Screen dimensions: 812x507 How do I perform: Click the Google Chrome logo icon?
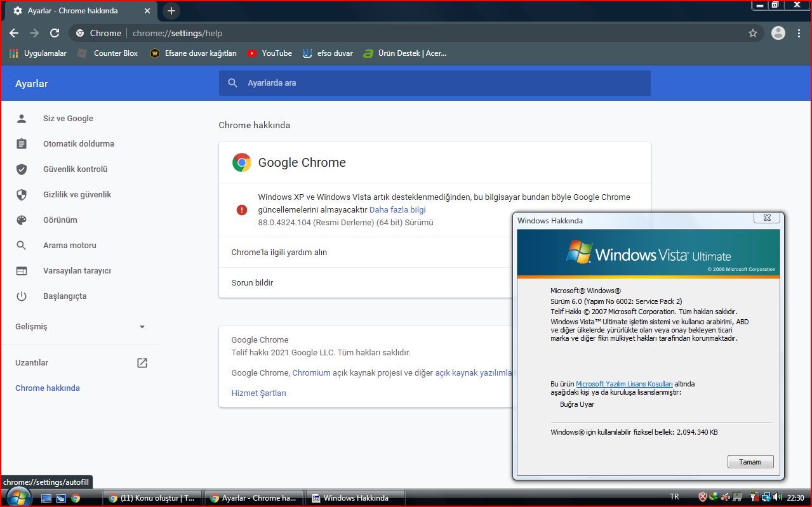pyautogui.click(x=241, y=162)
